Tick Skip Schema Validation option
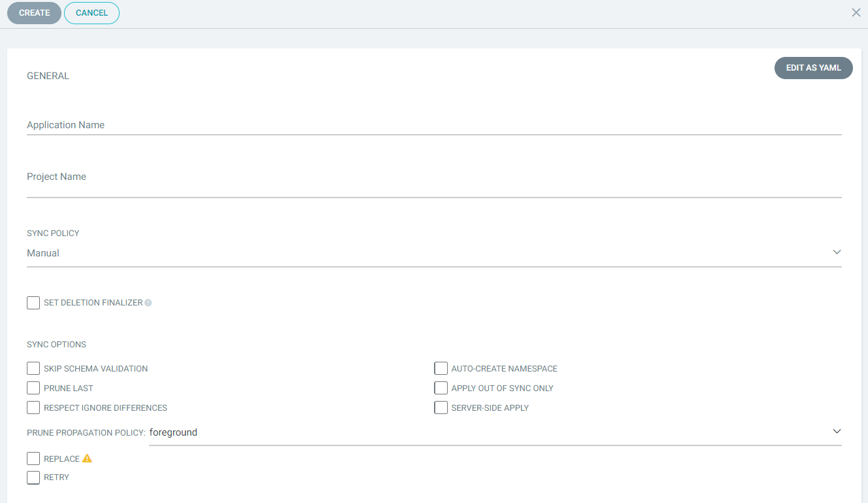This screenshot has width=868, height=503. [x=33, y=368]
